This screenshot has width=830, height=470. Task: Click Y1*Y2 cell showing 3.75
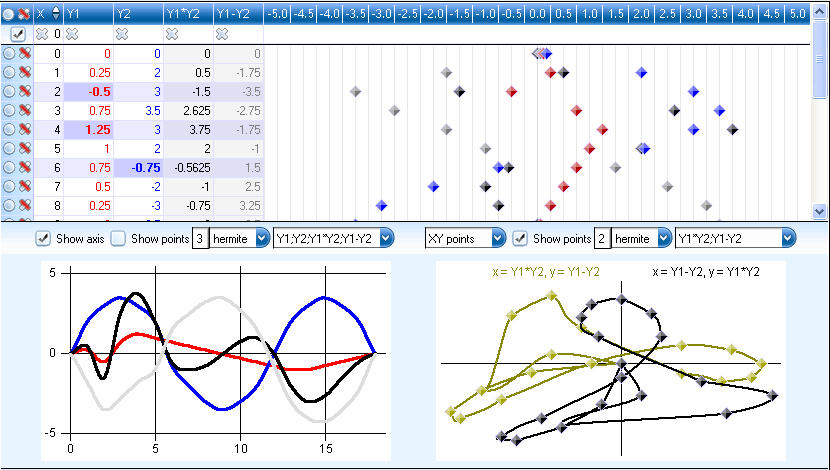[188, 130]
